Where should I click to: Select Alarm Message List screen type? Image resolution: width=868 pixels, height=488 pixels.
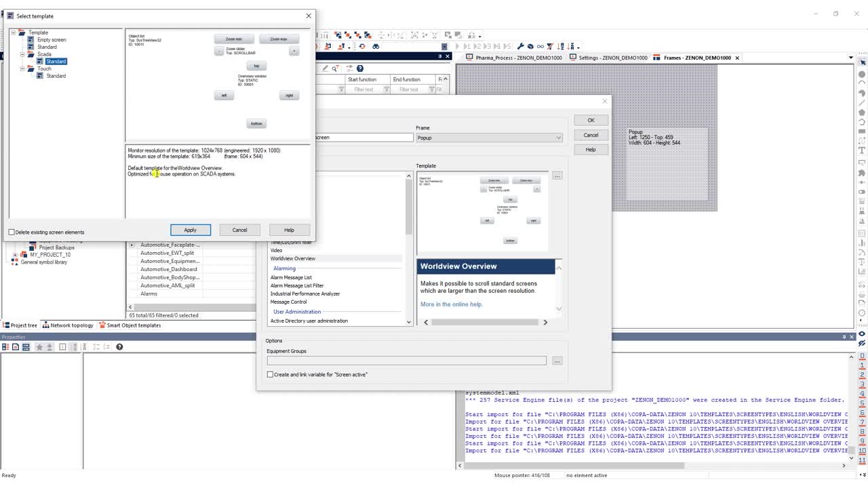tap(291, 277)
